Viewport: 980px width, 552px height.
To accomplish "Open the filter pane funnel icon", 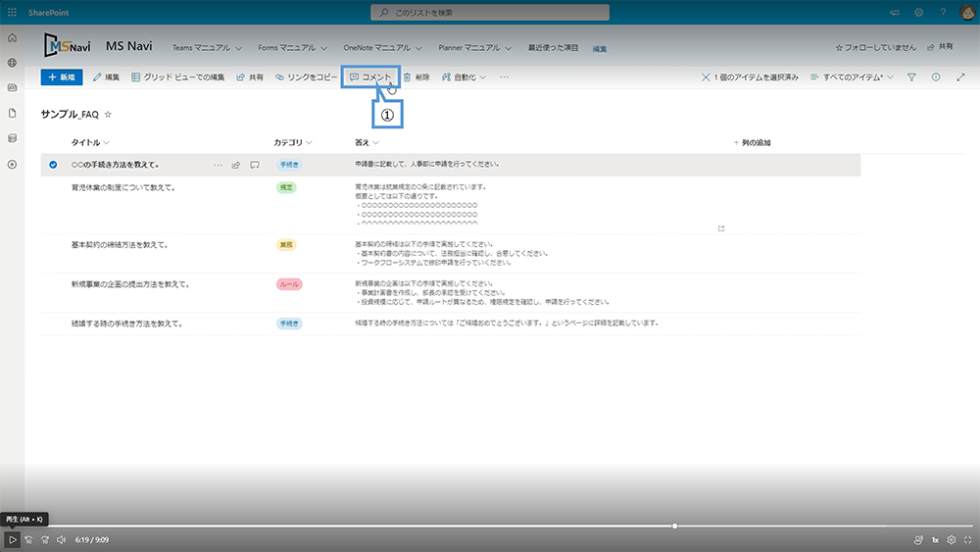I will click(x=911, y=76).
